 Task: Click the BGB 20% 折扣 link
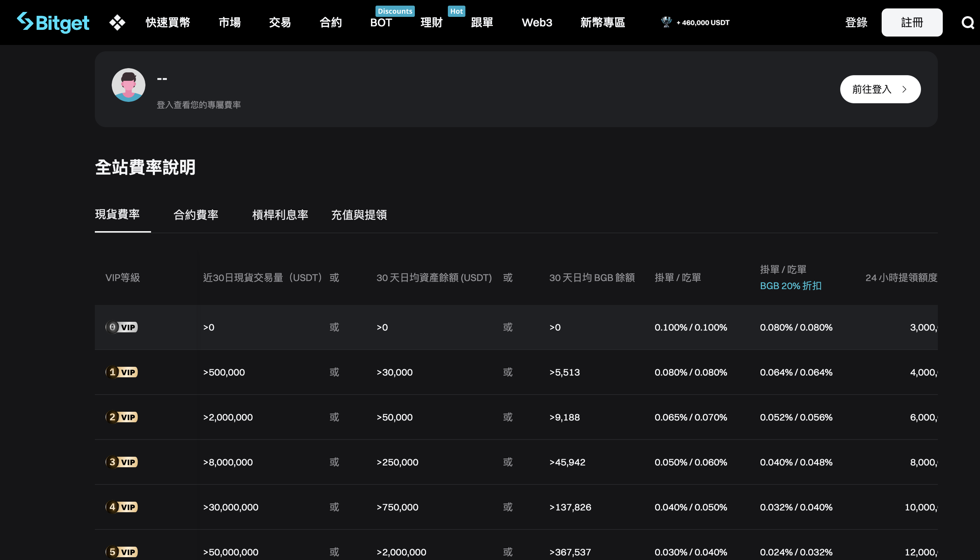pyautogui.click(x=790, y=286)
